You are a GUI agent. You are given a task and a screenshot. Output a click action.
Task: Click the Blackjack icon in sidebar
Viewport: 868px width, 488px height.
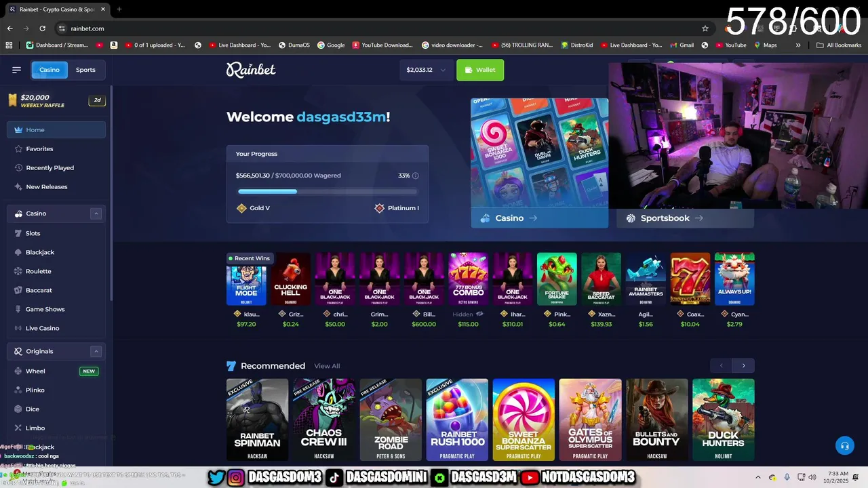point(18,252)
